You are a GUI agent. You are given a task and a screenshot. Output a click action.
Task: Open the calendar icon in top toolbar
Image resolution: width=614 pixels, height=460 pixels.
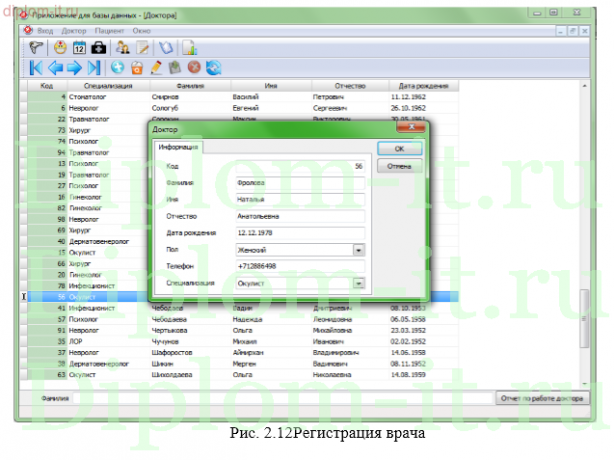pyautogui.click(x=79, y=47)
